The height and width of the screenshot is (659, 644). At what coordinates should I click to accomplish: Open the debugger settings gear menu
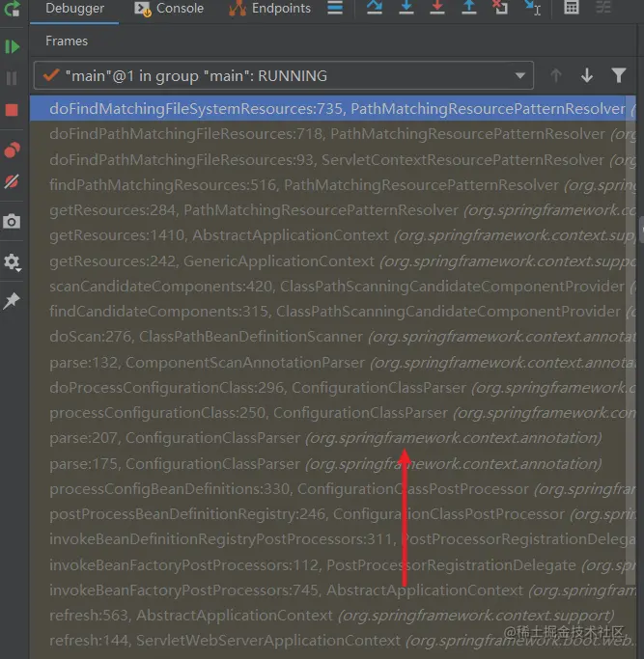pos(12,262)
